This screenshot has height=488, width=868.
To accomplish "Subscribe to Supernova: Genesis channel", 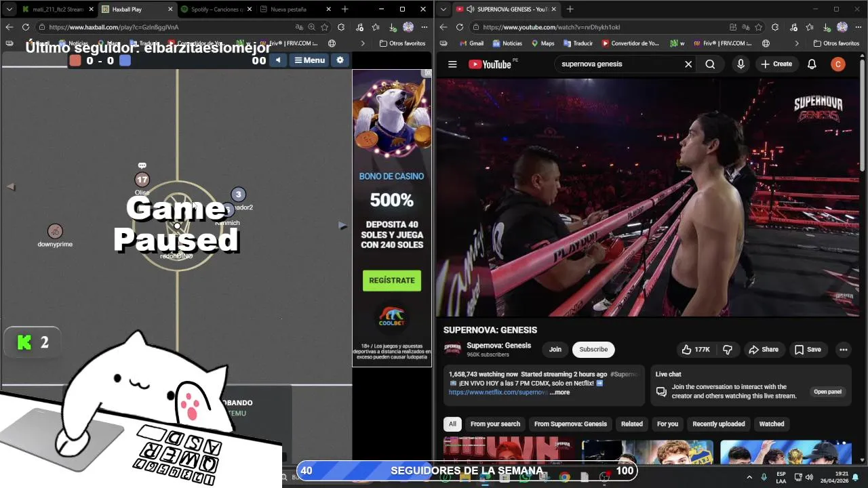I will 593,350.
